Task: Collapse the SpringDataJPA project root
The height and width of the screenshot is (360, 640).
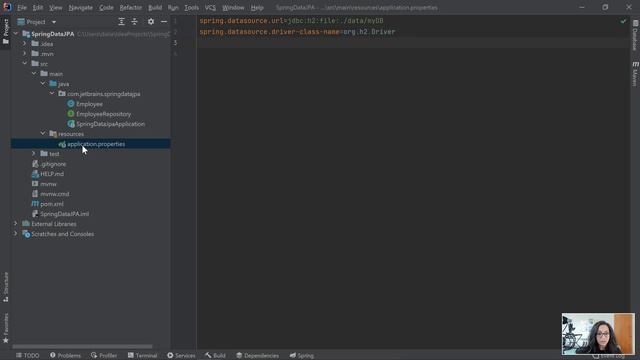Action: 16,34
